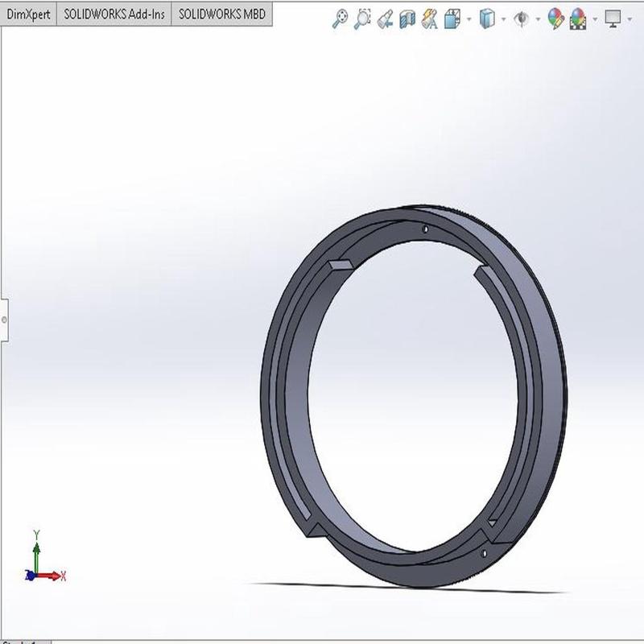Open the Dynamic Annotation Views icon
The image size is (644, 644).
click(429, 19)
